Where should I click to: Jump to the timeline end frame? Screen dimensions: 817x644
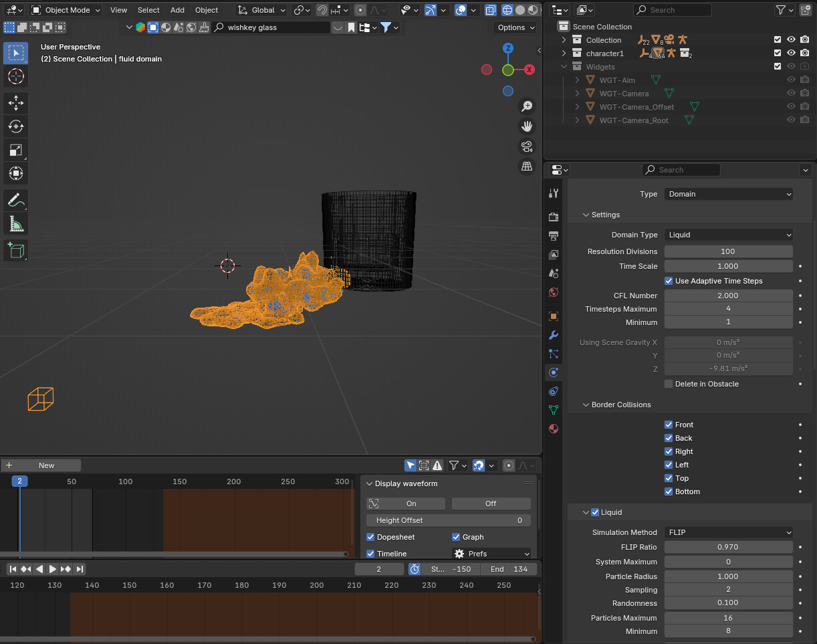click(80, 569)
